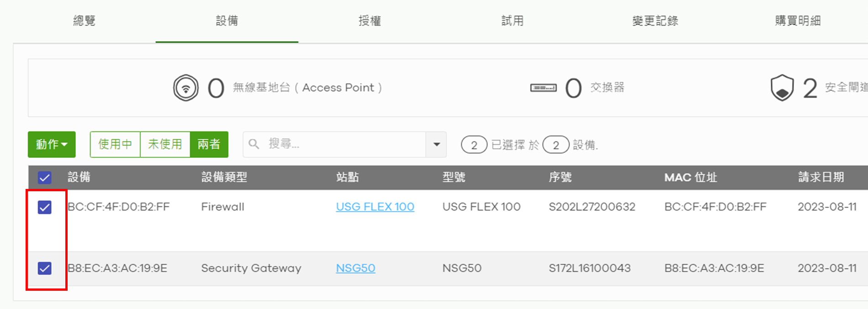This screenshot has width=868, height=309.
Task: Open the 購買明細 tab
Action: [x=798, y=21]
